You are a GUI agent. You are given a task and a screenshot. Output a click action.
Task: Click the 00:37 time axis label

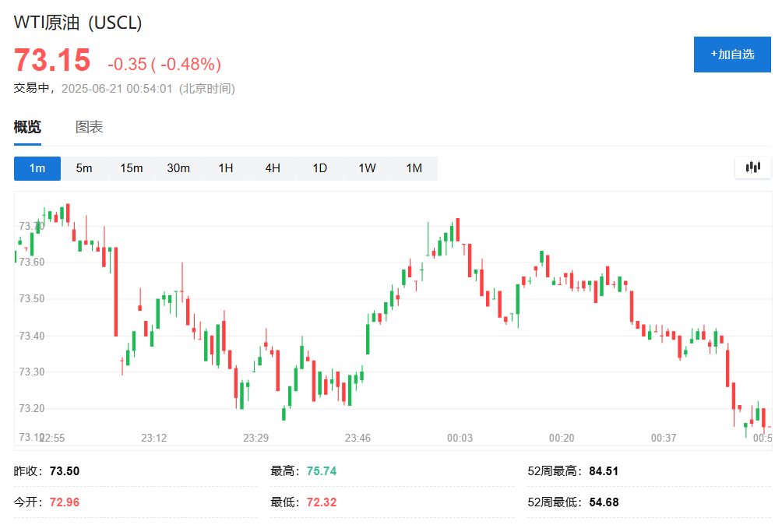[664, 439]
